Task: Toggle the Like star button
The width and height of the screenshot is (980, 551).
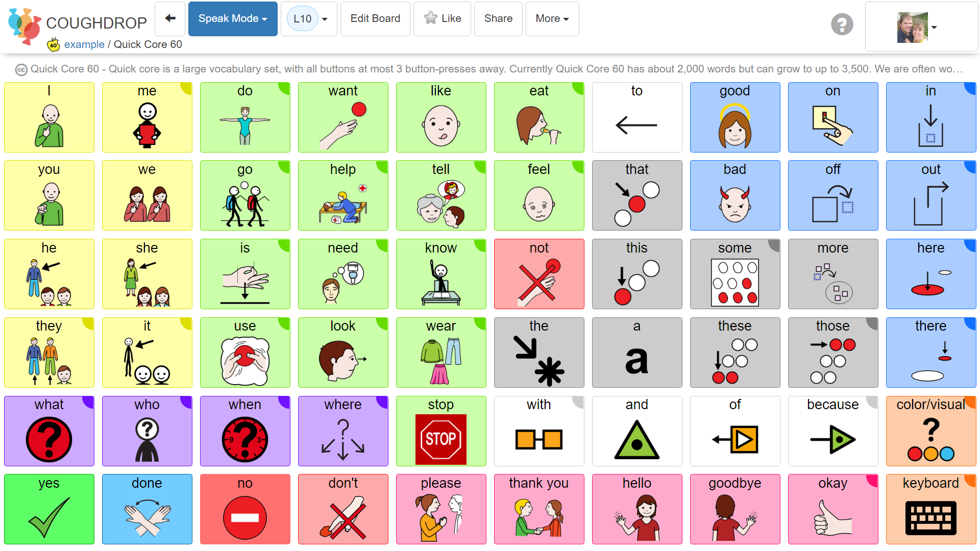Action: [x=442, y=19]
